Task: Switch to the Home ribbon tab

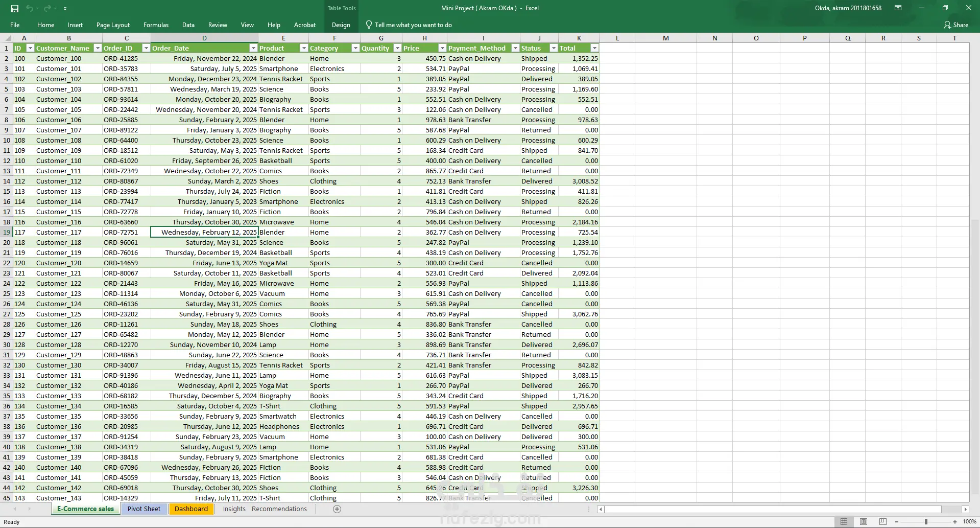Action: 45,25
